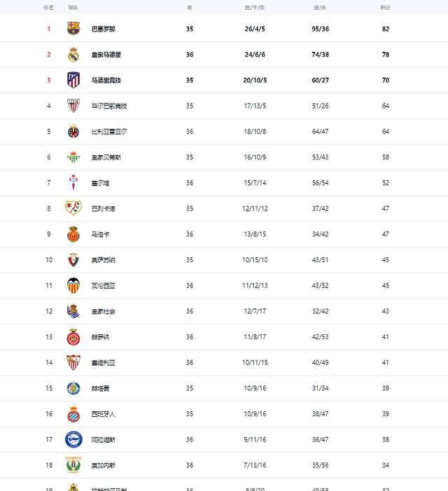The image size is (448, 491).
Task: Click the Alavés blue circular badge
Action: pyautogui.click(x=73, y=439)
